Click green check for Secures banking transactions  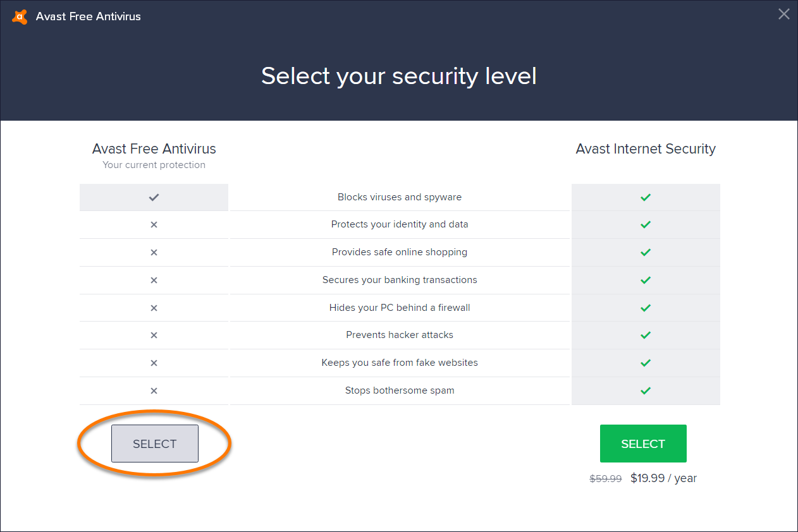[x=646, y=280]
